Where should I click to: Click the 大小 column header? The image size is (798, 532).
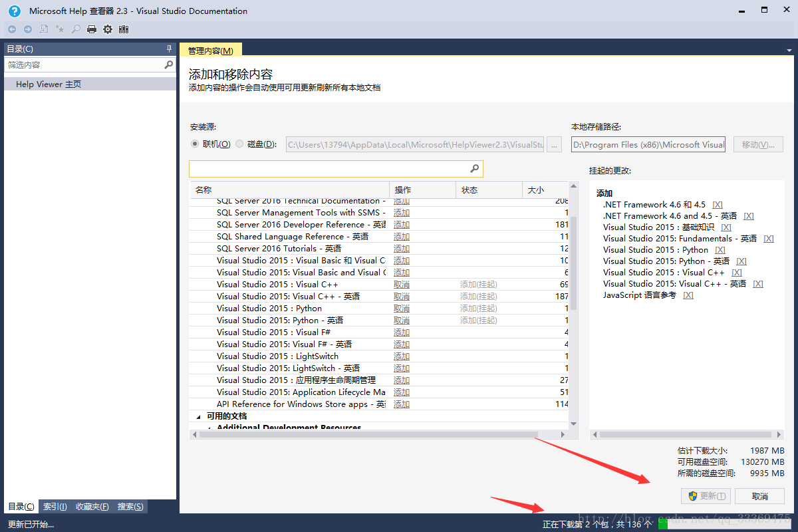click(x=546, y=190)
